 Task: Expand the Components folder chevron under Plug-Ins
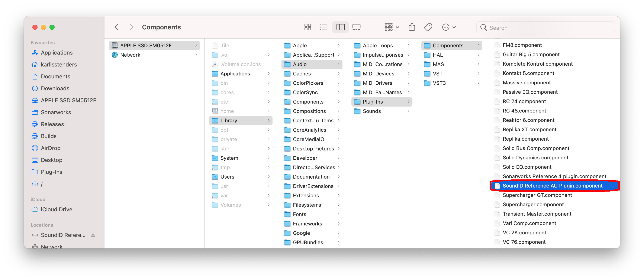pos(478,45)
